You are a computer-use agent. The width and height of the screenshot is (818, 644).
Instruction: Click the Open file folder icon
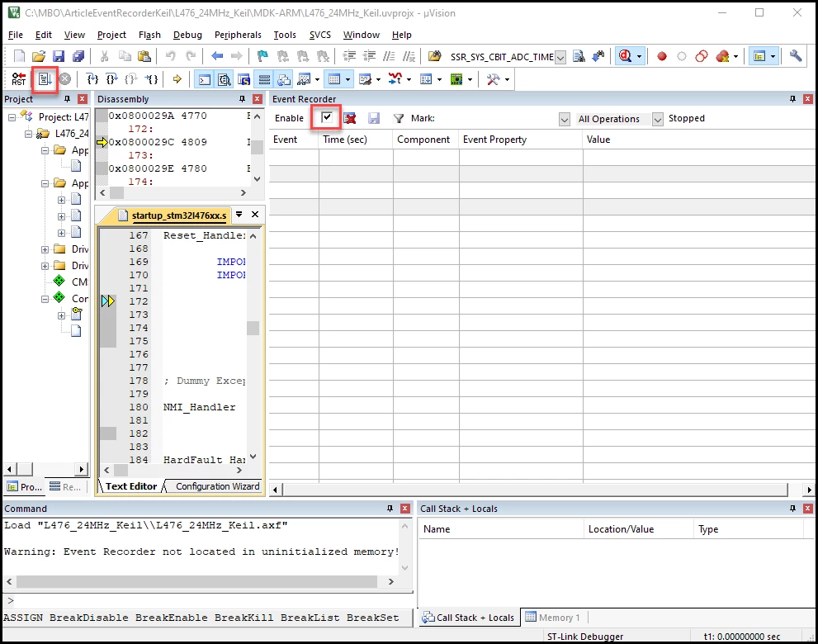pos(39,56)
